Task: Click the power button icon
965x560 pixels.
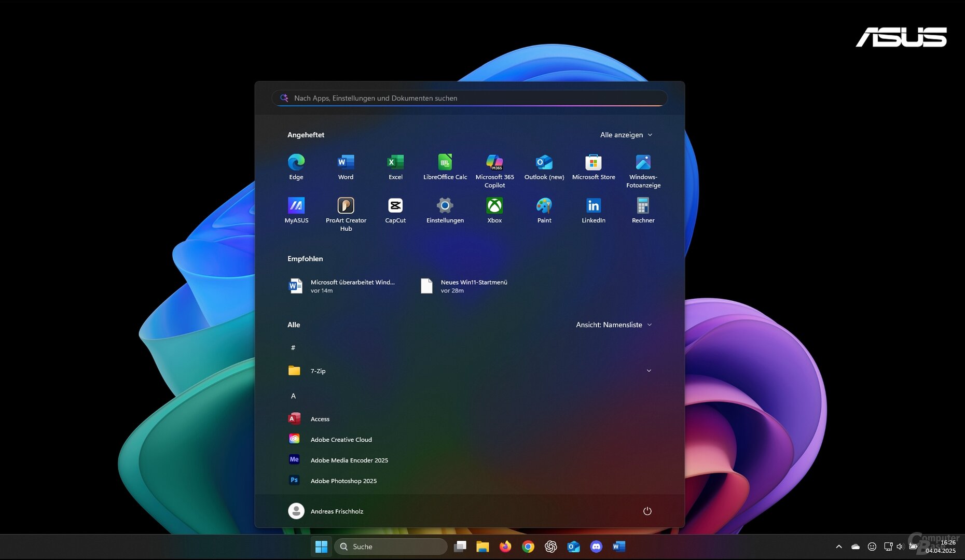Action: (647, 511)
